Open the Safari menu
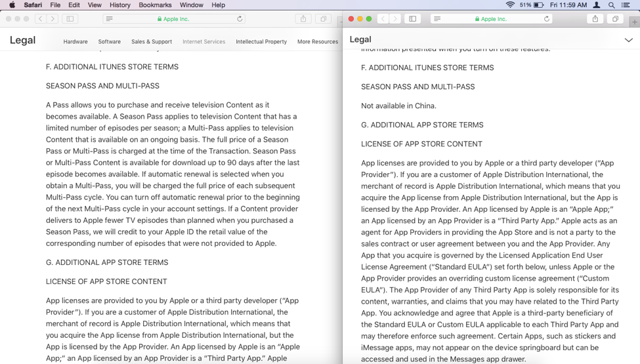 tap(33, 5)
